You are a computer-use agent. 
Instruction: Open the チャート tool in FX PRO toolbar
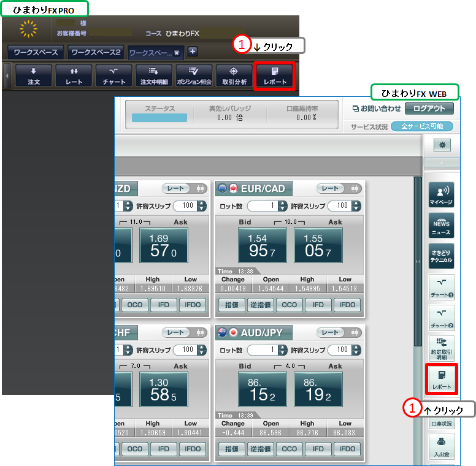pyautogui.click(x=114, y=76)
